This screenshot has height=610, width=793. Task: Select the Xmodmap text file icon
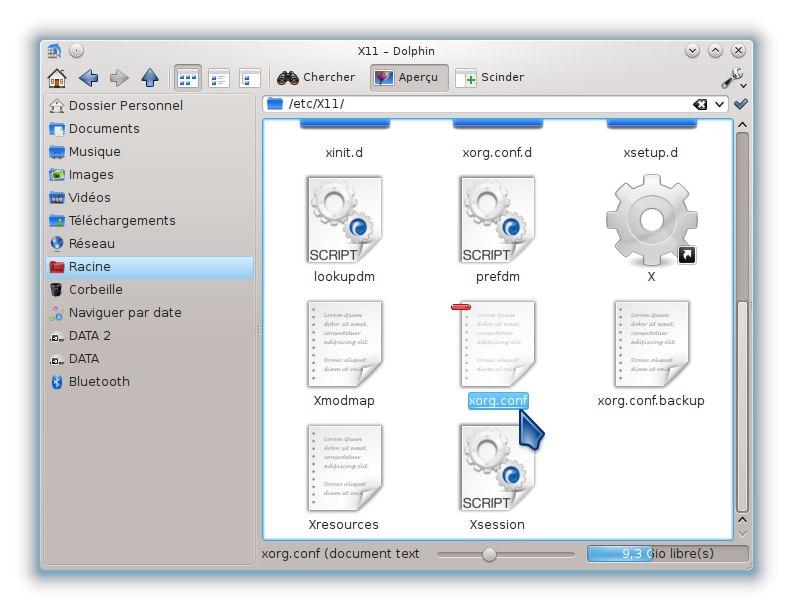(344, 344)
